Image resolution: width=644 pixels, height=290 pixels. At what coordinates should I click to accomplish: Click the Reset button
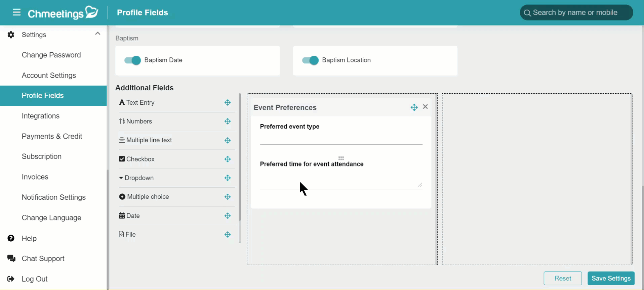563,278
